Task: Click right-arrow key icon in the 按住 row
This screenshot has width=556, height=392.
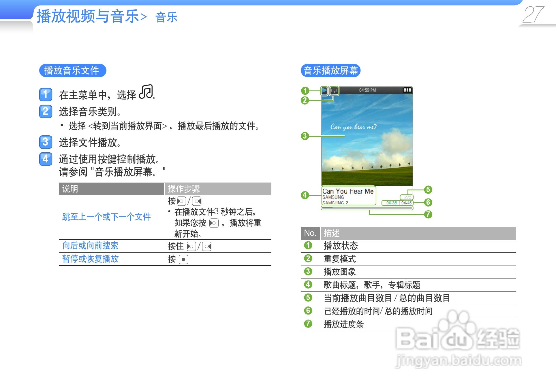Action: point(207,247)
